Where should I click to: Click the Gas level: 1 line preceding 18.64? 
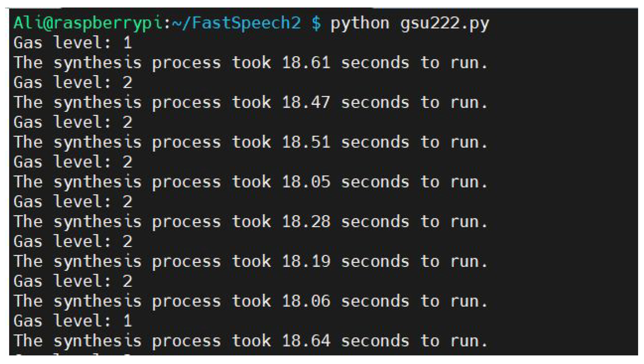(x=73, y=321)
